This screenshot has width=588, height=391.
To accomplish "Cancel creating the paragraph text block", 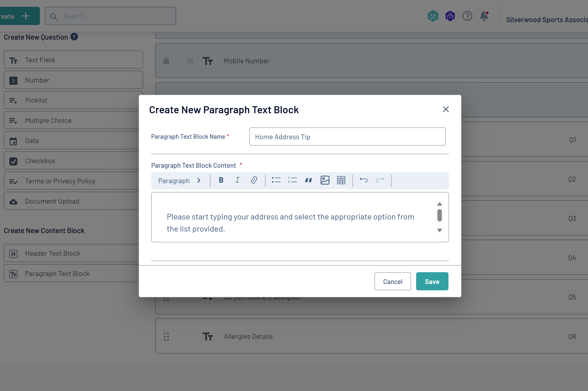I will click(x=392, y=282).
